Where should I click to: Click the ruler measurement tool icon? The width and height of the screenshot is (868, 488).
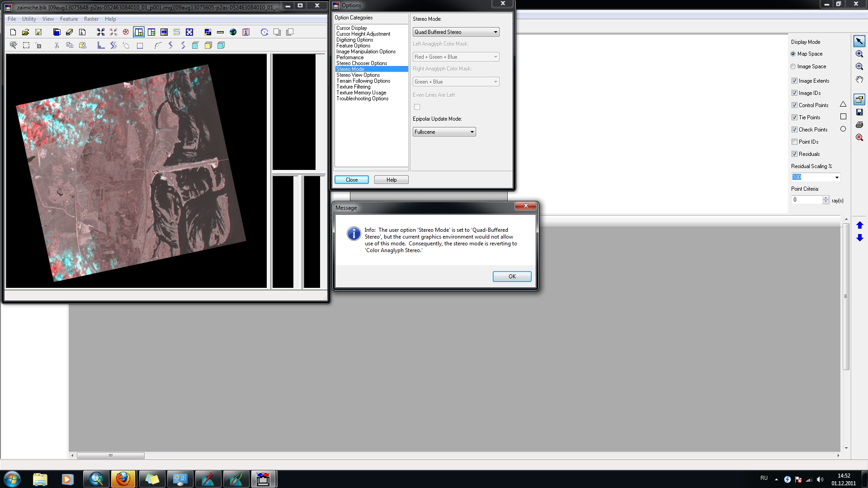pyautogui.click(x=221, y=32)
